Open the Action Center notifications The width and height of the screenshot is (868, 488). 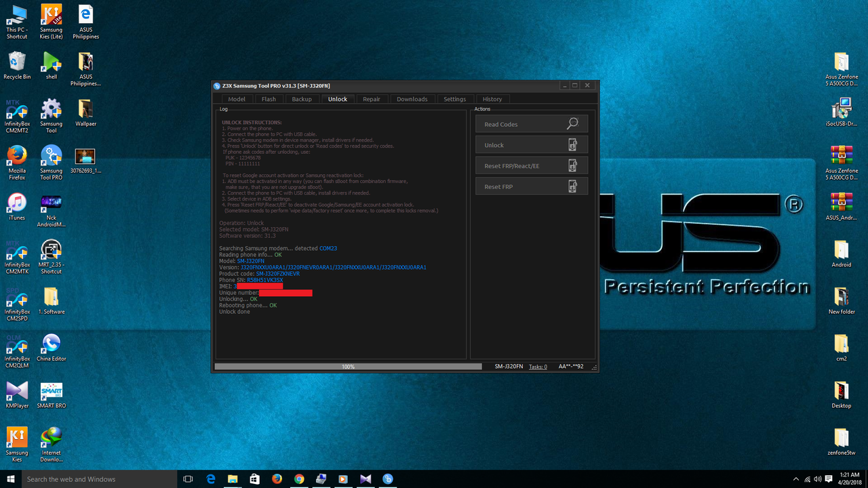pyautogui.click(x=829, y=479)
